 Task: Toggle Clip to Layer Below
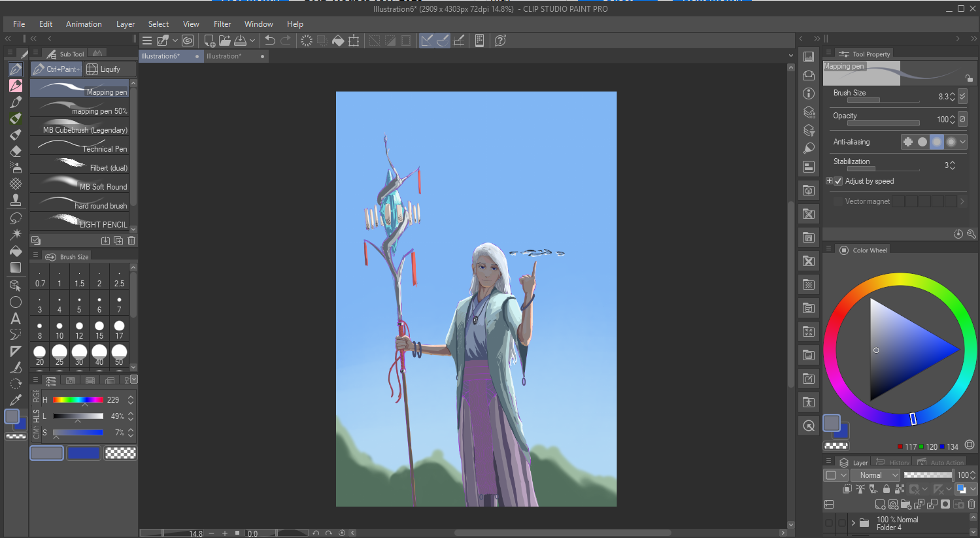point(847,489)
